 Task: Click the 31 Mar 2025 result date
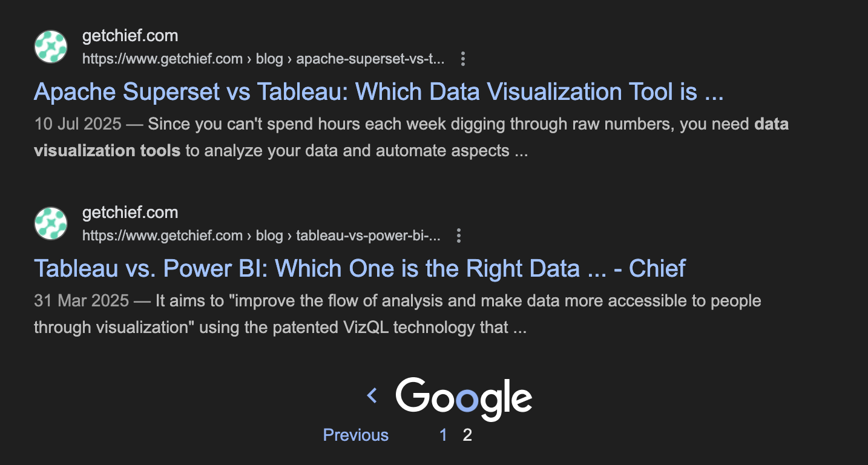81,301
